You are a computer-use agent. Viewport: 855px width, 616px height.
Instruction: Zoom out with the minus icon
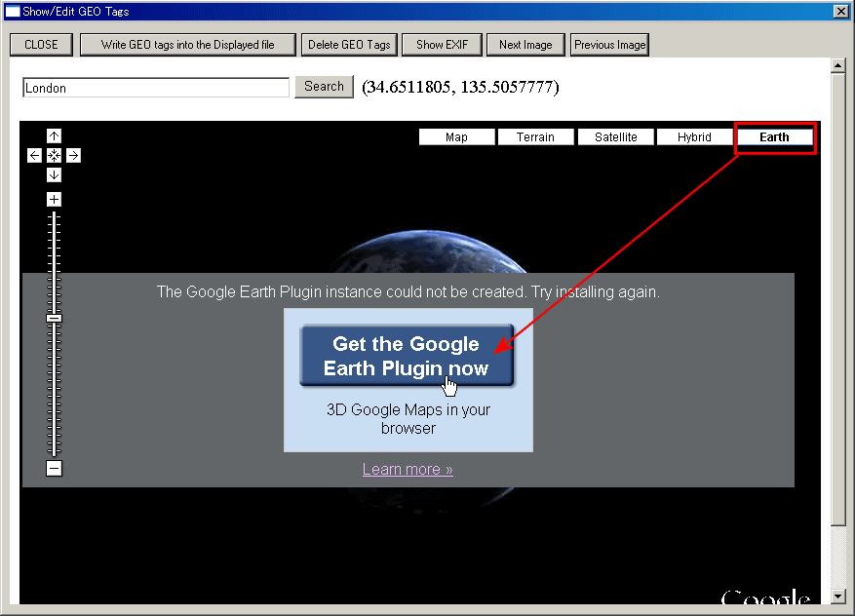[x=54, y=468]
